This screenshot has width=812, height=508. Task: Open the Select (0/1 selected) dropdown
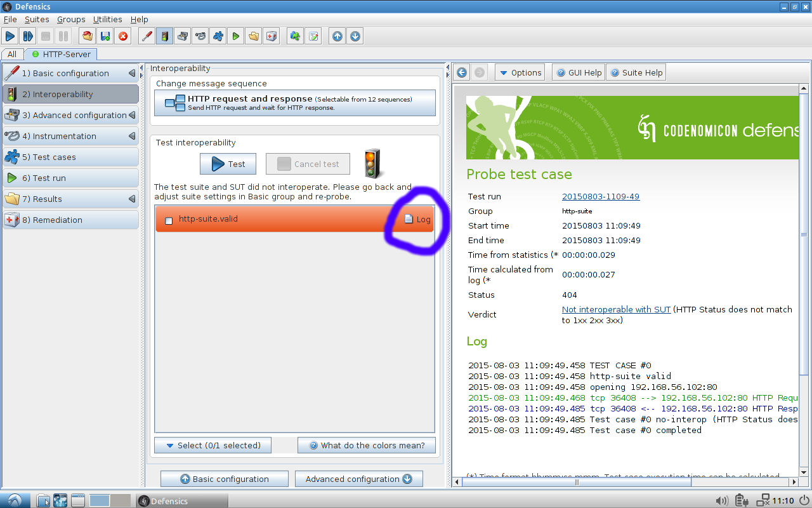(x=213, y=445)
